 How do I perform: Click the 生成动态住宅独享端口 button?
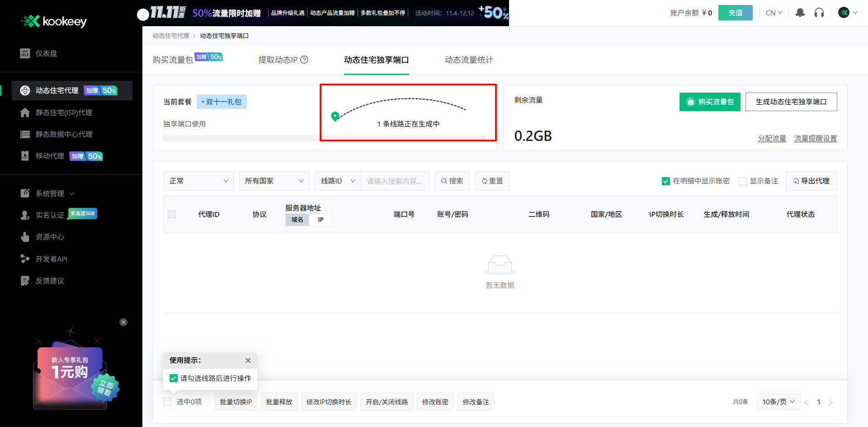791,102
